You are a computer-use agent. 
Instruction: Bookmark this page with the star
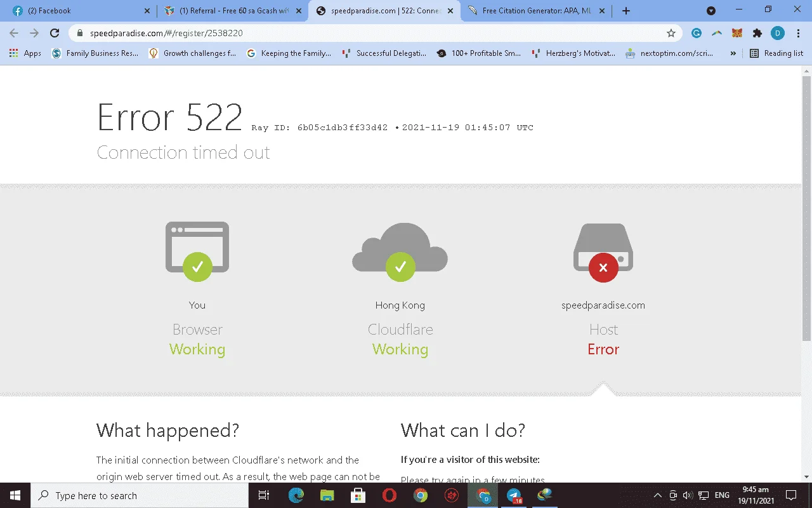point(671,33)
